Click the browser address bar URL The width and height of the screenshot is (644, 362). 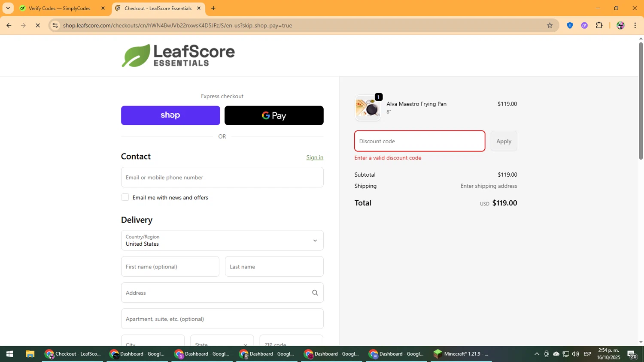click(x=177, y=25)
